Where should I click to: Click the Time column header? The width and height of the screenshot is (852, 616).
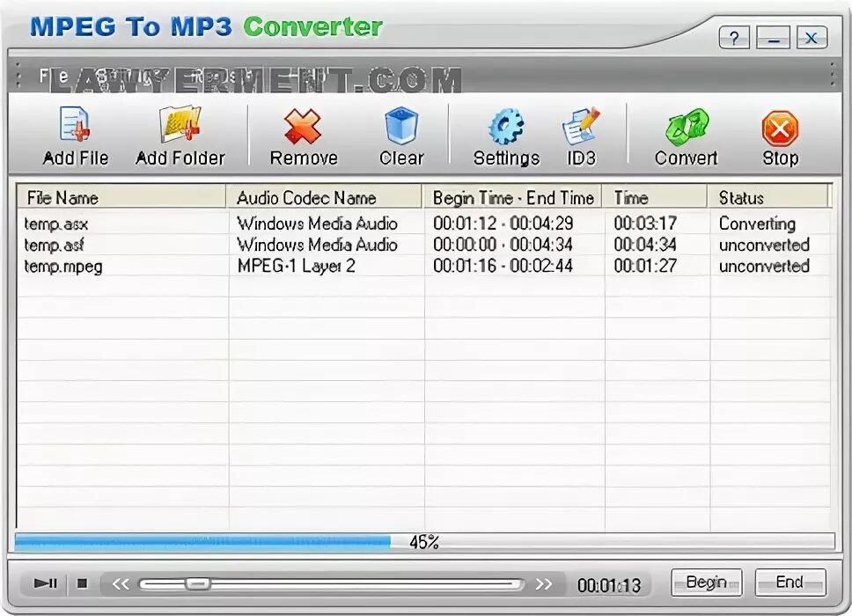point(655,197)
